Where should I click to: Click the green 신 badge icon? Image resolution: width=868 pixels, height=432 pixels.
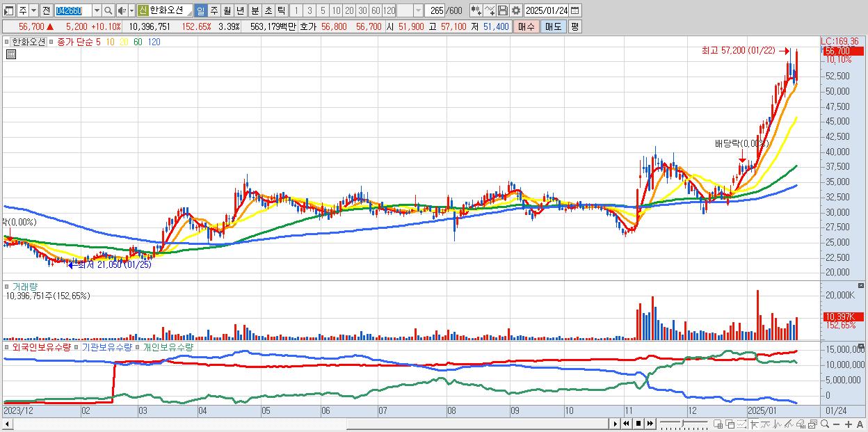coord(143,10)
